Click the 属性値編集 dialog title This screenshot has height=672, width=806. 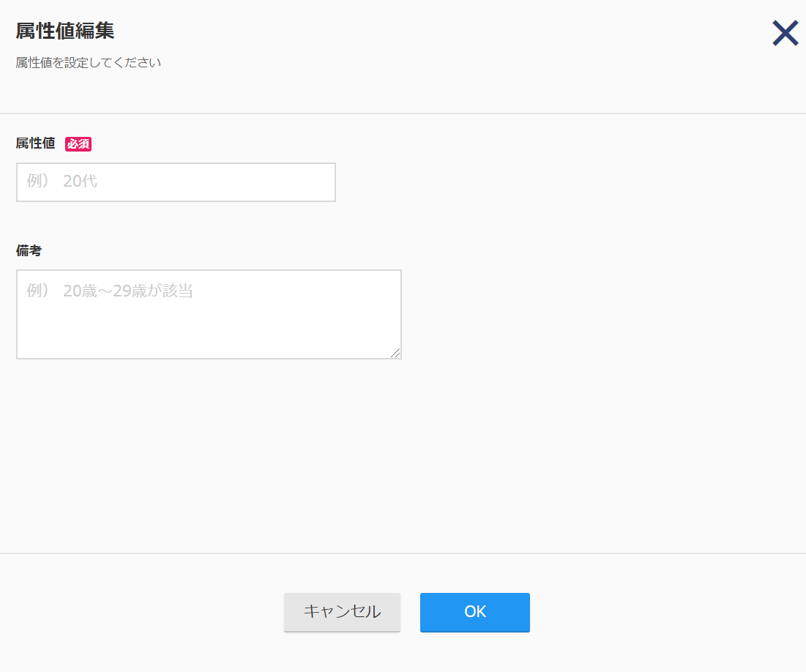(x=64, y=31)
